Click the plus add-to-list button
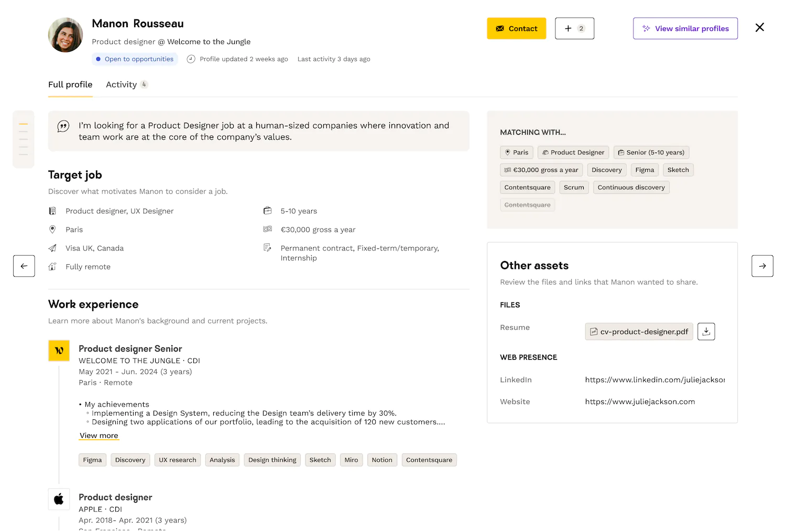This screenshot has height=532, width=786. click(574, 28)
